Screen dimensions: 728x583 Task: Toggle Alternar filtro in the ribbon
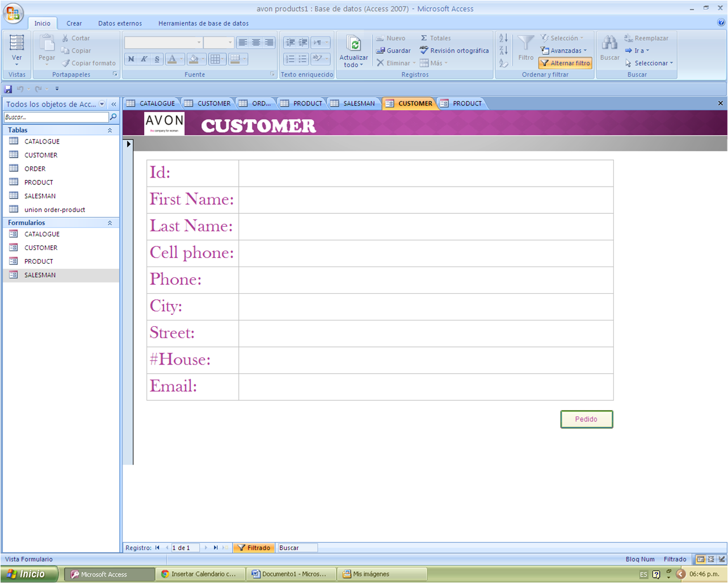[564, 63]
